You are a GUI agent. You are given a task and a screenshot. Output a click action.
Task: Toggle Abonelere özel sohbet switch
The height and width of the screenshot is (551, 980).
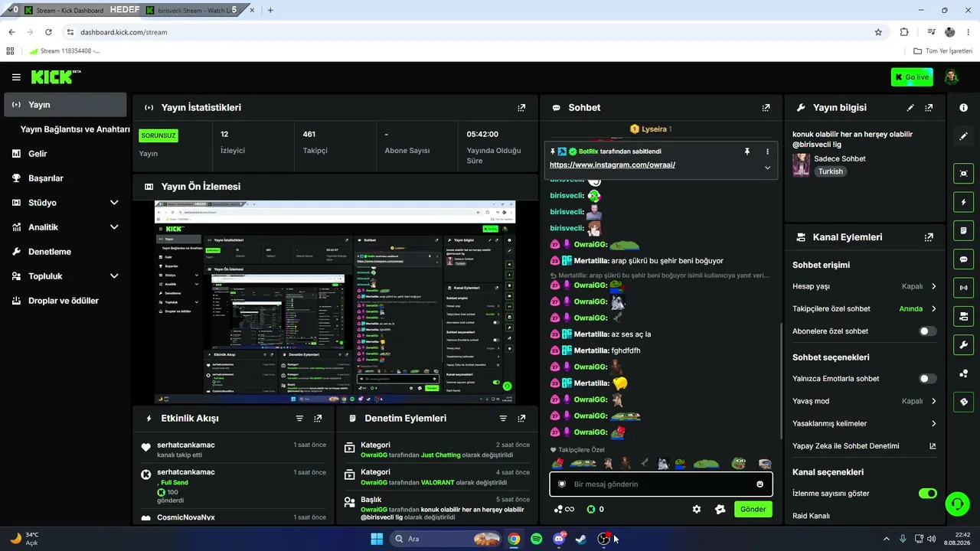[x=927, y=331]
